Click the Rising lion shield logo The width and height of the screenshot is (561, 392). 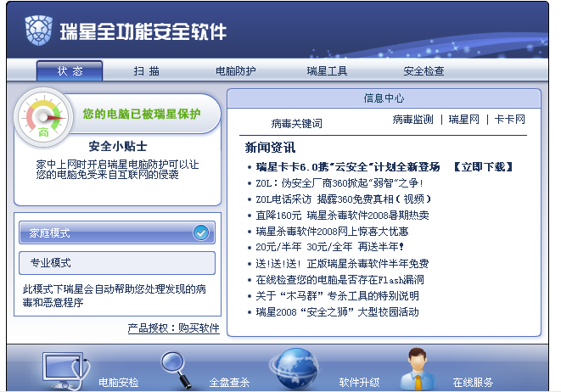point(39,31)
